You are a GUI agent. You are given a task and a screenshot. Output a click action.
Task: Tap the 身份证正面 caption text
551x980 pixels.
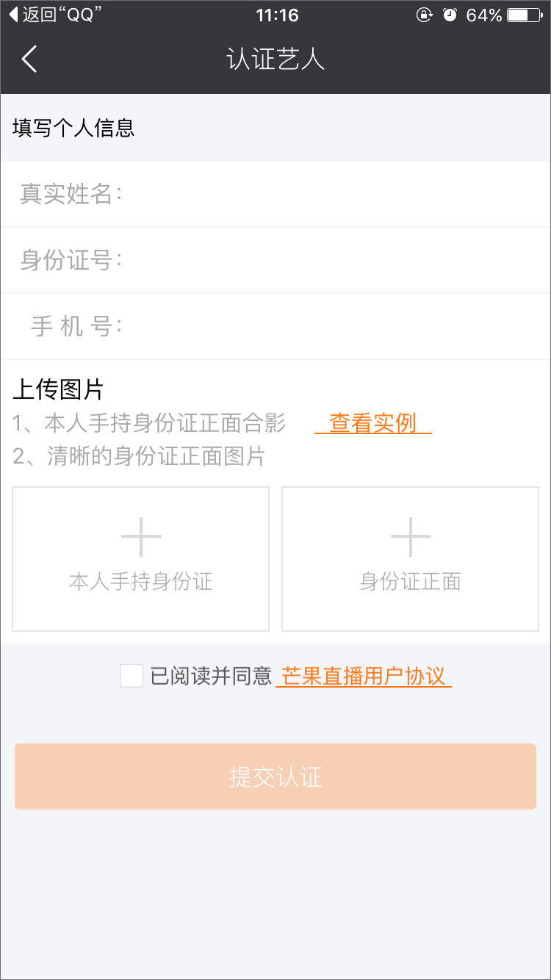point(410,582)
